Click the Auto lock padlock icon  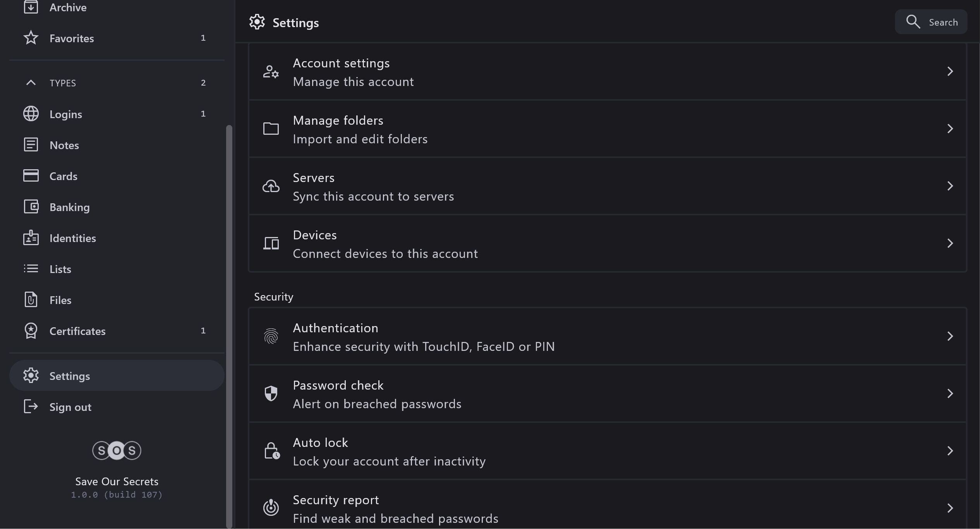click(x=271, y=451)
